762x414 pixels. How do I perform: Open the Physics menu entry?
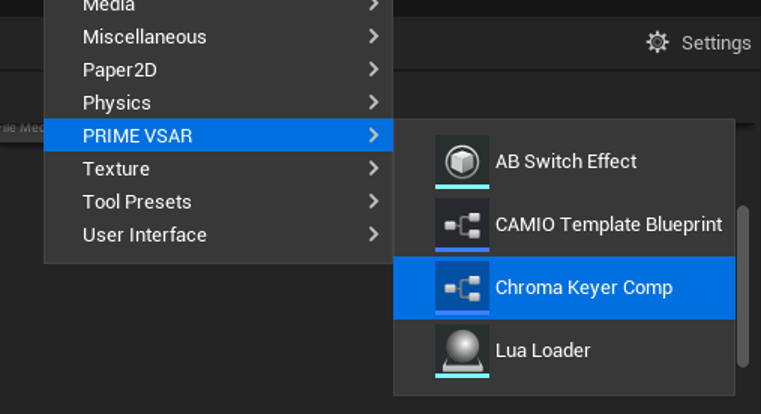[x=116, y=102]
